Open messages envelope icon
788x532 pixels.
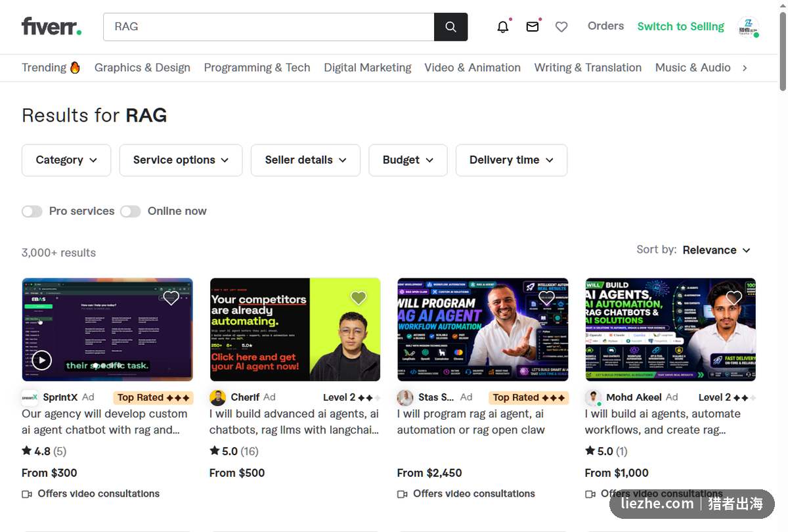533,27
